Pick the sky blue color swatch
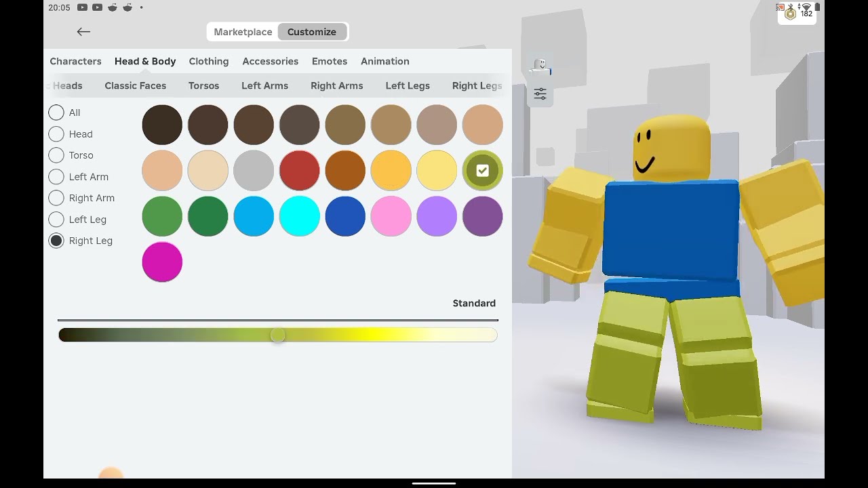 (x=254, y=216)
